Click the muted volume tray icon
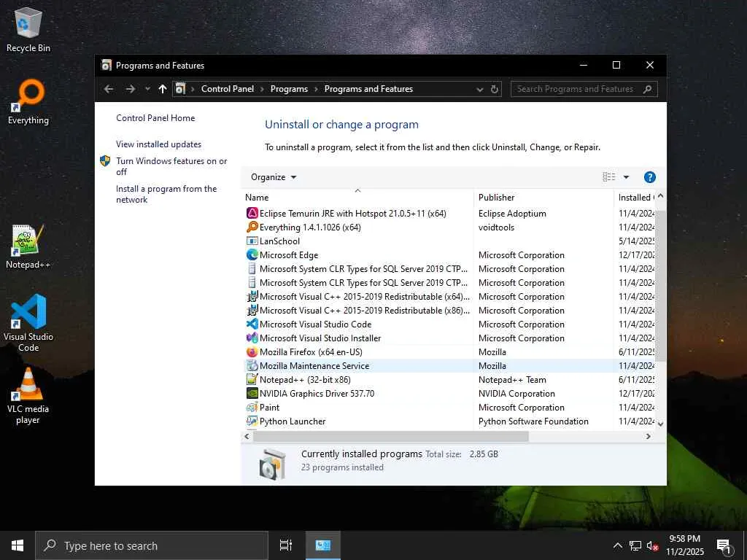 [x=652, y=545]
